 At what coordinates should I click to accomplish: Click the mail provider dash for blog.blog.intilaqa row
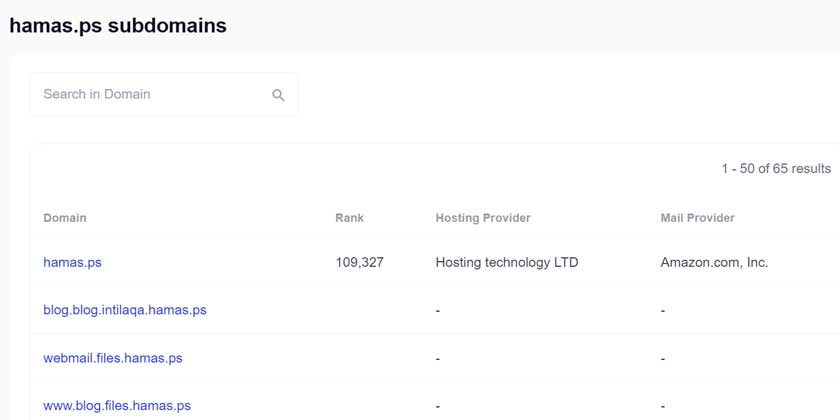[x=663, y=311]
